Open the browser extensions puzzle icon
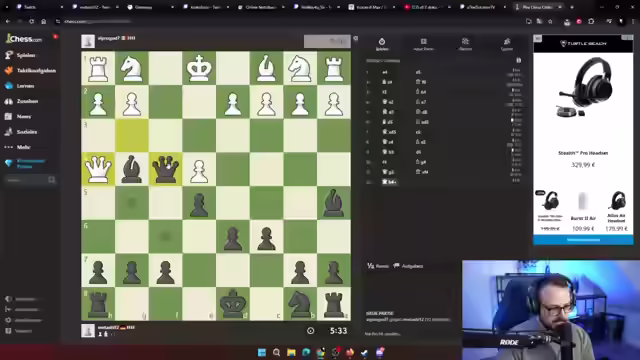 pos(591,21)
